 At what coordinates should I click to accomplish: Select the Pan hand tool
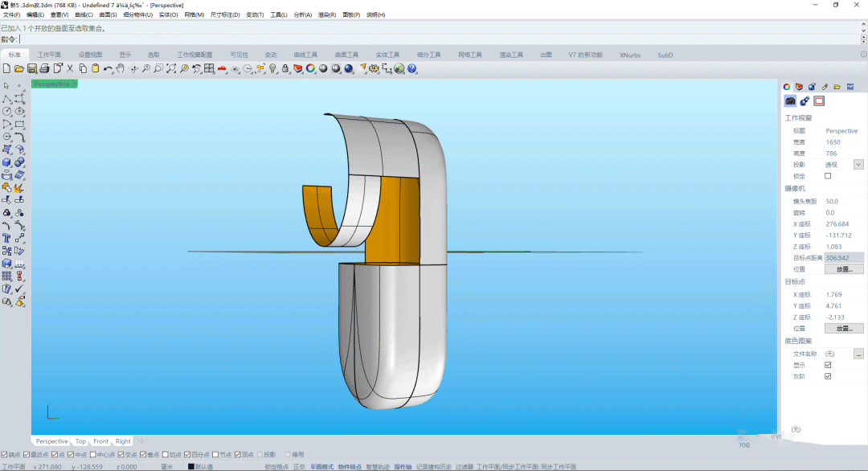(121, 69)
